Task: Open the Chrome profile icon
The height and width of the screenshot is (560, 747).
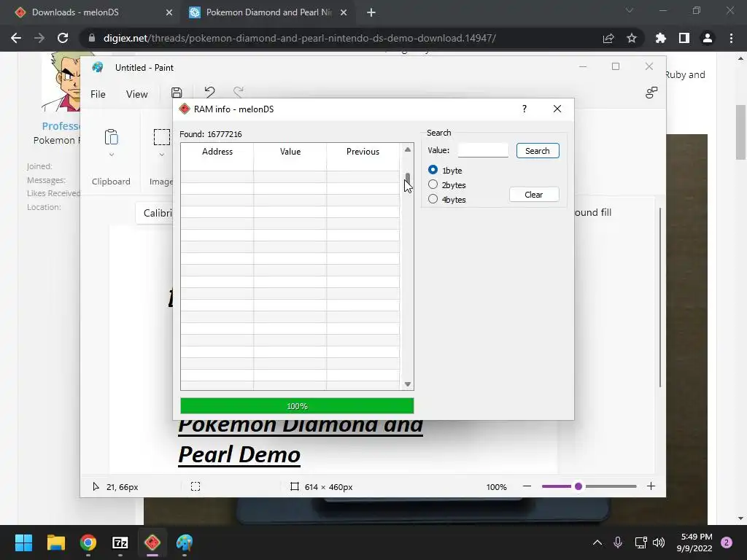Action: click(x=708, y=38)
